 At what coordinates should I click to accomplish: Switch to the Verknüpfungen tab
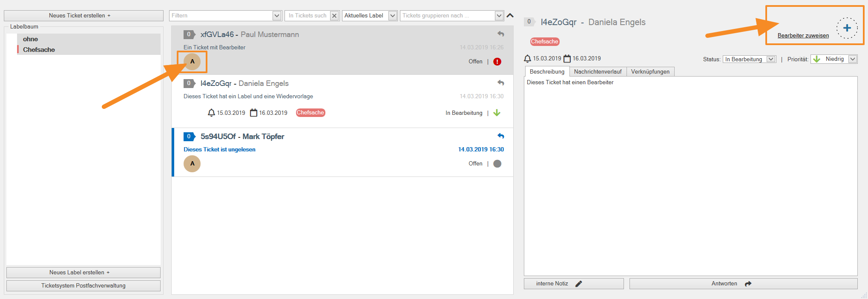[x=650, y=71]
